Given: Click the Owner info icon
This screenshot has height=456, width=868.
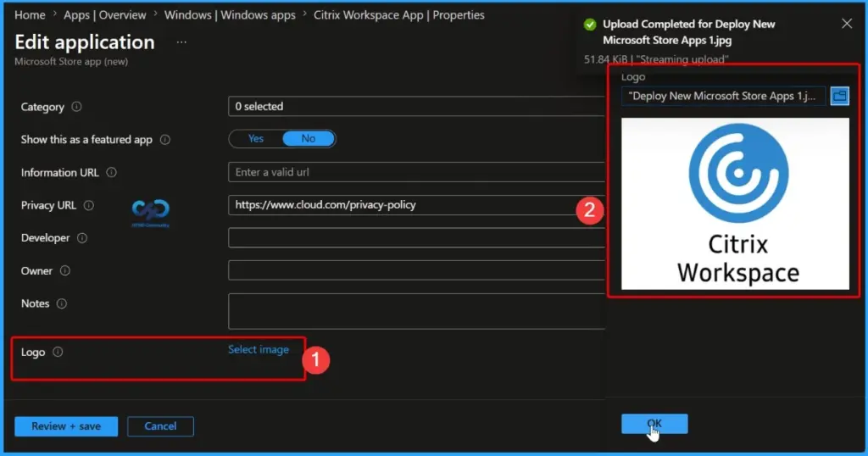Looking at the screenshot, I should 64,270.
